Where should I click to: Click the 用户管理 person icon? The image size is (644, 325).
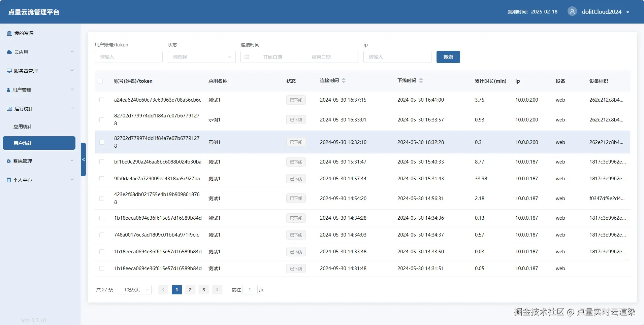tap(8, 90)
